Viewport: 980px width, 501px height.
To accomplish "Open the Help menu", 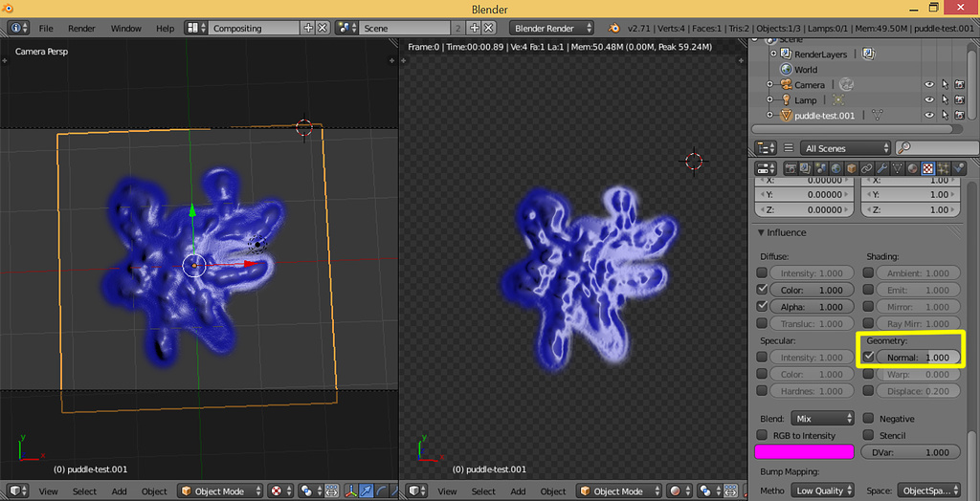I will pos(166,28).
